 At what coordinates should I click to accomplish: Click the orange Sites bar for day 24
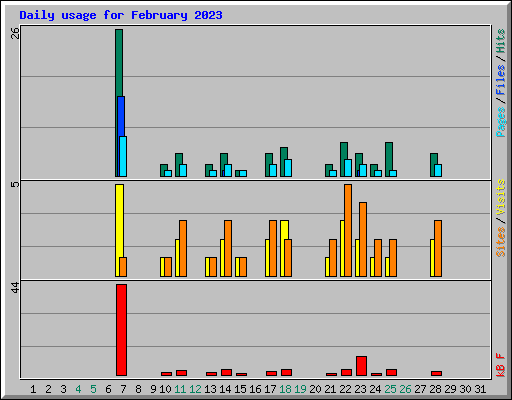pyautogui.click(x=378, y=258)
